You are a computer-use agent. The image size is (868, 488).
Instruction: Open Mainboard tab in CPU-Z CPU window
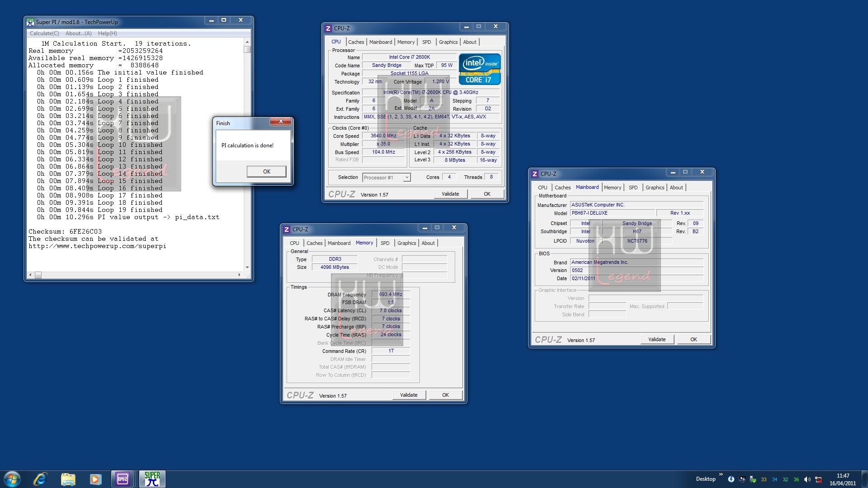click(381, 42)
